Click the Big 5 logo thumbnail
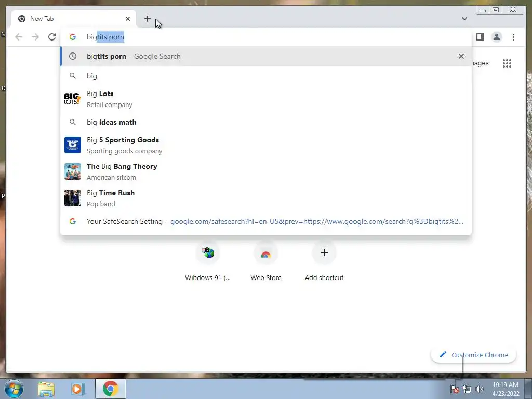 pos(73,145)
